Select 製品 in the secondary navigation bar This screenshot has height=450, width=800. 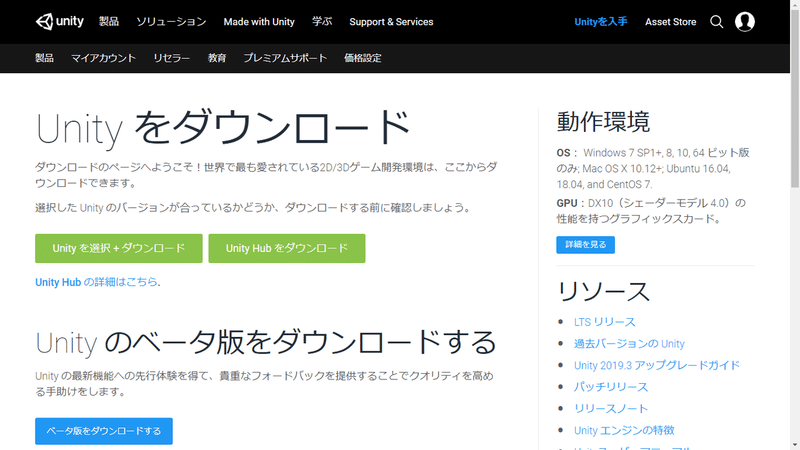pos(44,58)
